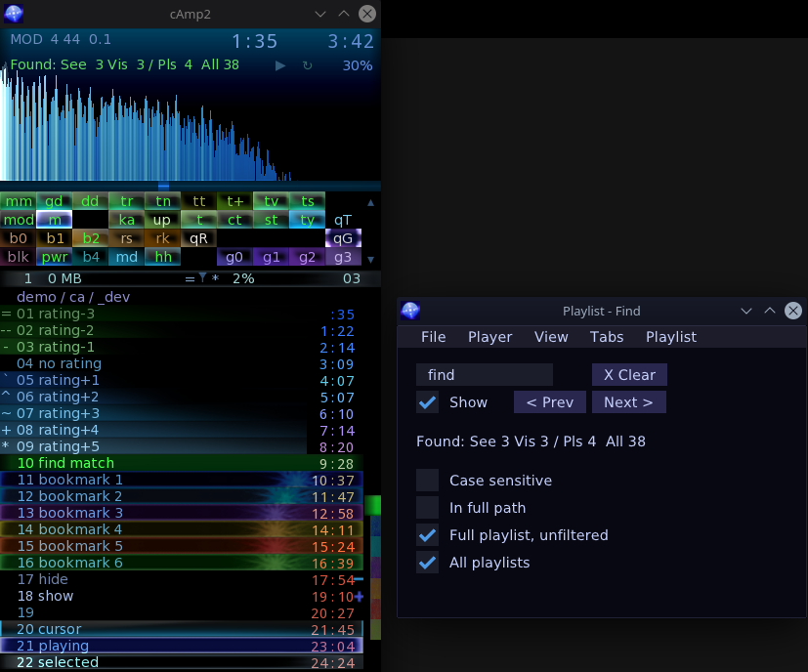Roll up the cAmp2 window chevron

344,14
